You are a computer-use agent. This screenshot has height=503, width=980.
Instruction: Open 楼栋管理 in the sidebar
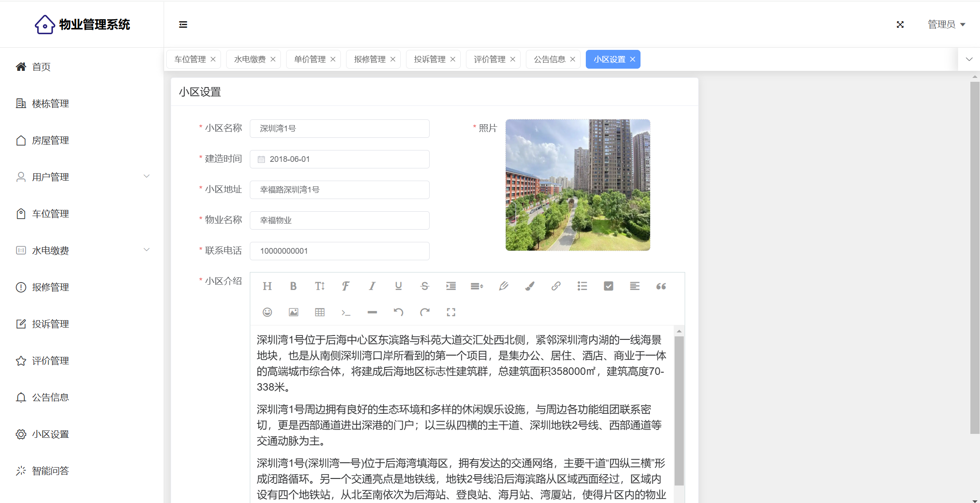(50, 104)
